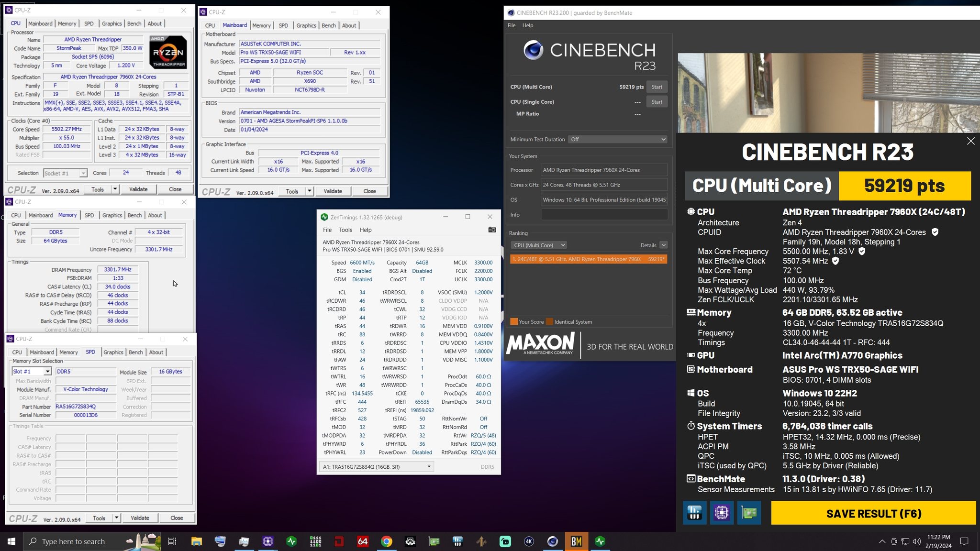Screen dimensions: 980x551
Task: Close the BenchMate result overlay with X
Action: (x=970, y=141)
